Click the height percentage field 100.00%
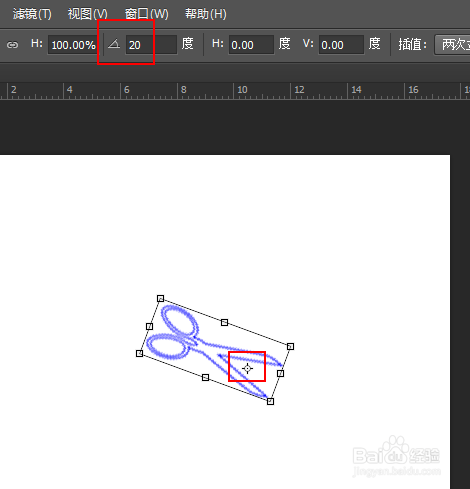This screenshot has height=489, width=470. pos(73,45)
